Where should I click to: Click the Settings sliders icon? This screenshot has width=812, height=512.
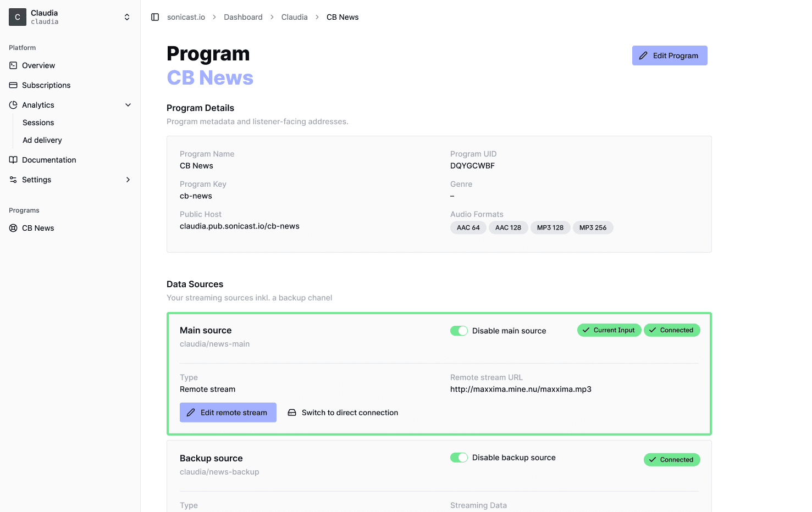[13, 180]
